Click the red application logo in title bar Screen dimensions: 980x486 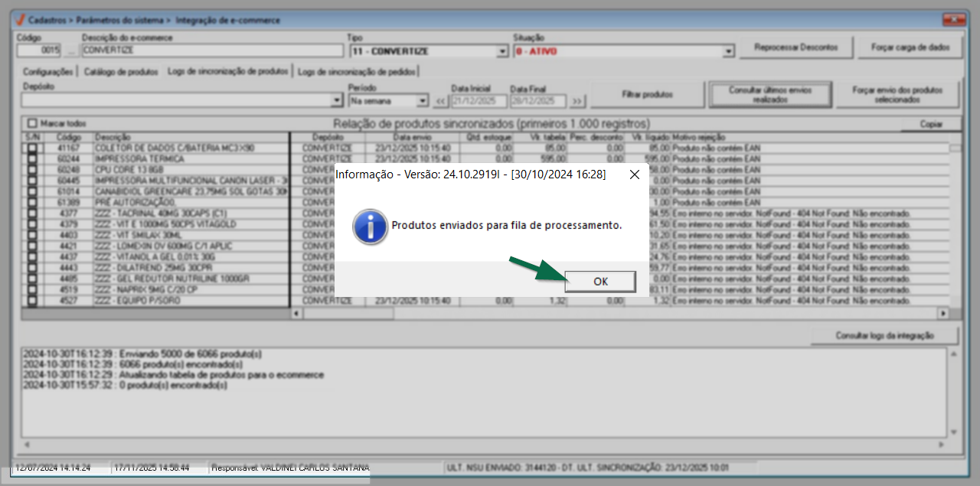click(19, 20)
